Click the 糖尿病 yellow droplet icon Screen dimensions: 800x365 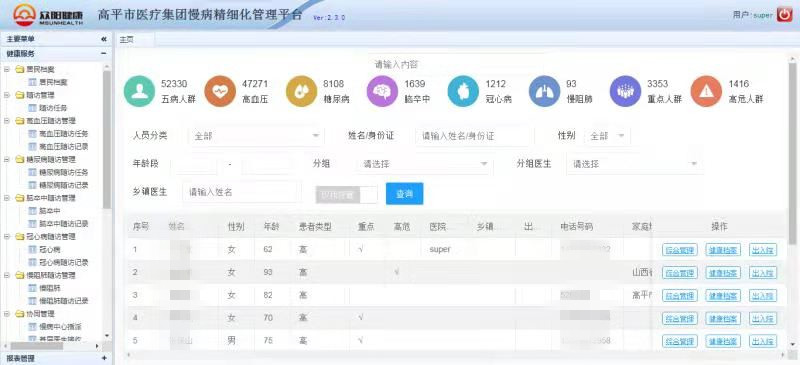click(x=301, y=91)
